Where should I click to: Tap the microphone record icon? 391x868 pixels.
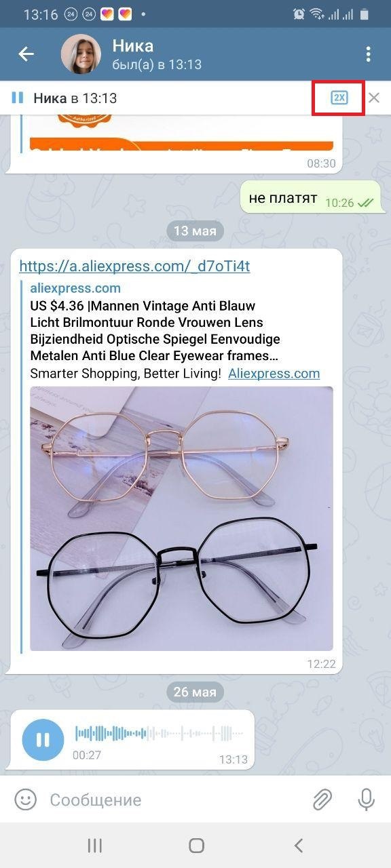point(367,800)
